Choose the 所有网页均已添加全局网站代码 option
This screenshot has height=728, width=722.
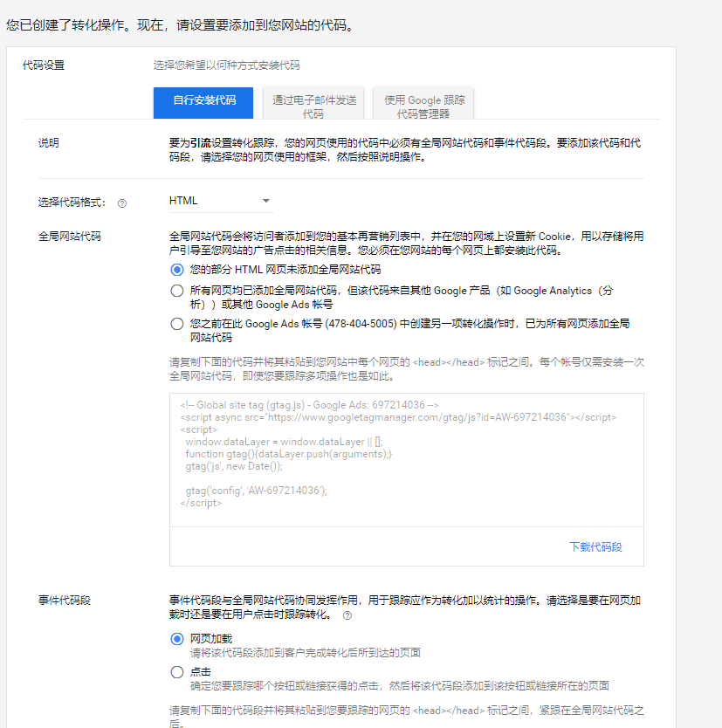coord(178,291)
